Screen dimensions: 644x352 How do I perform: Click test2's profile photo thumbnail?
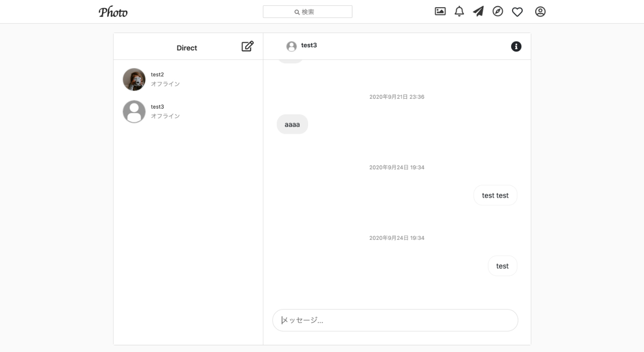[134, 80]
